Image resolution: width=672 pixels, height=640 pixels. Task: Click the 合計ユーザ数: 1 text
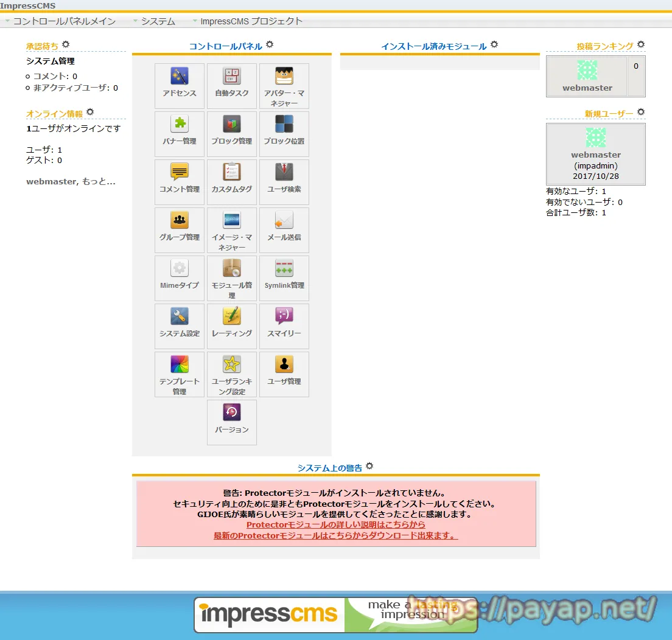tap(576, 212)
